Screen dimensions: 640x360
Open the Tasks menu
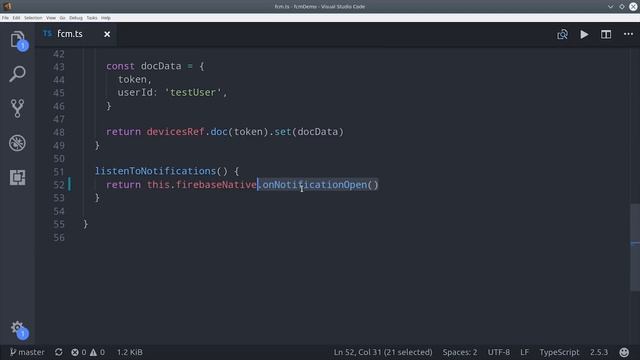[92, 18]
